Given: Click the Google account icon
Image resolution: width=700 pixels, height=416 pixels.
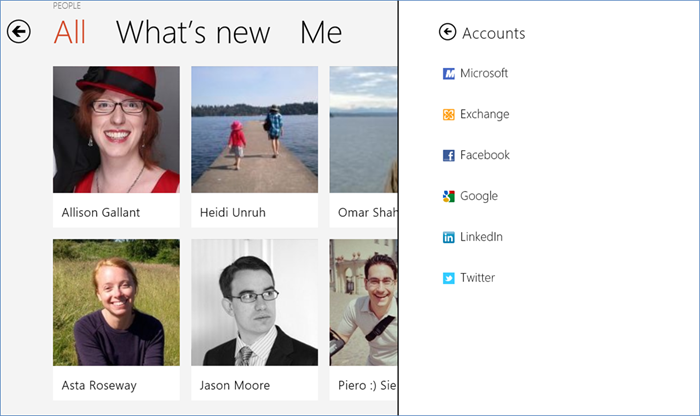Looking at the screenshot, I should 448,196.
